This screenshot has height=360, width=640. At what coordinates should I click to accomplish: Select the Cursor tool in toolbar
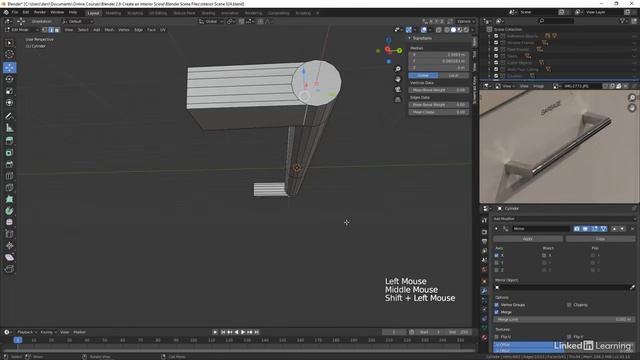point(9,54)
